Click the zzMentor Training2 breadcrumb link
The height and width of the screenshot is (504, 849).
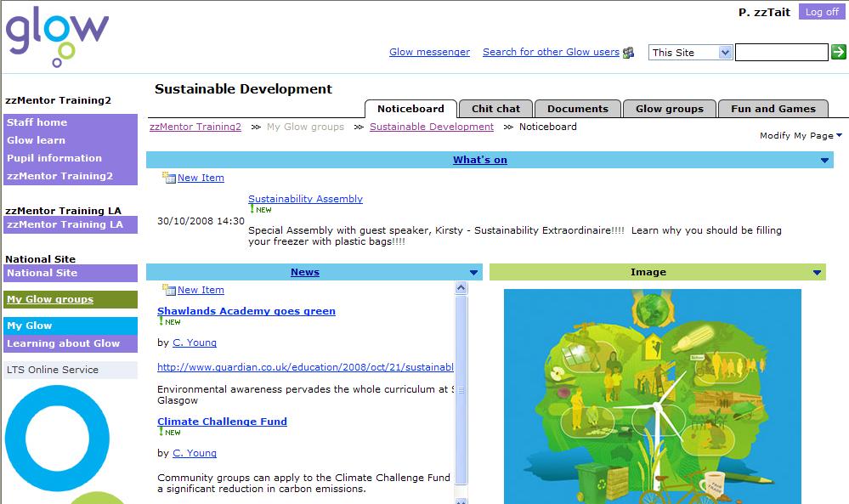pyautogui.click(x=195, y=127)
